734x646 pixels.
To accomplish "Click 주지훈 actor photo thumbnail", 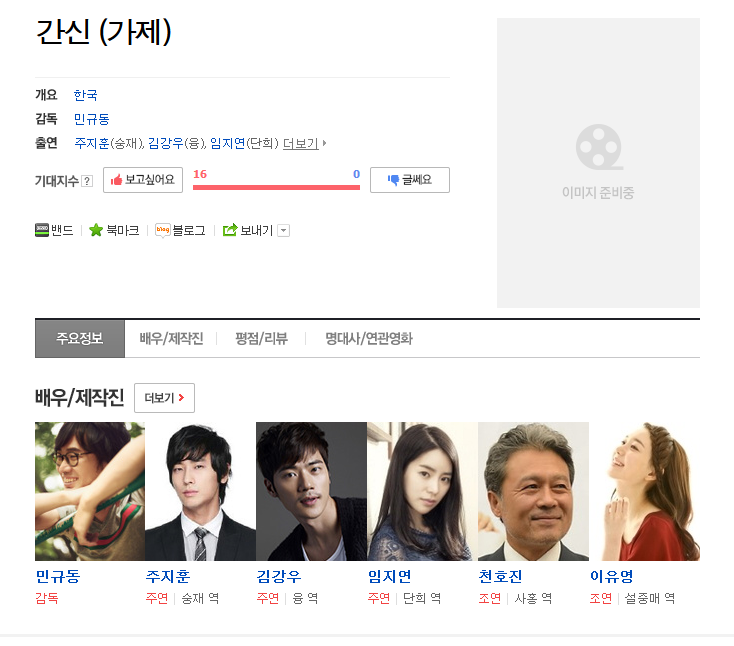I will tap(200, 491).
